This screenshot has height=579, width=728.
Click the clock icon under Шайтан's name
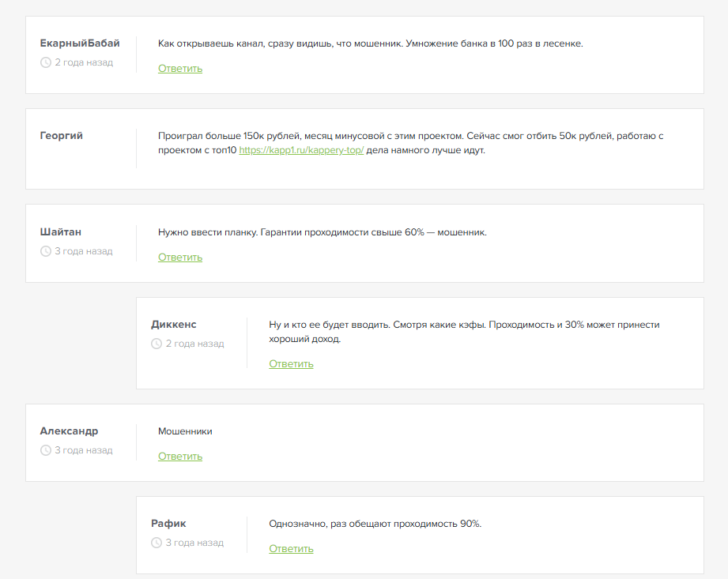(x=46, y=251)
